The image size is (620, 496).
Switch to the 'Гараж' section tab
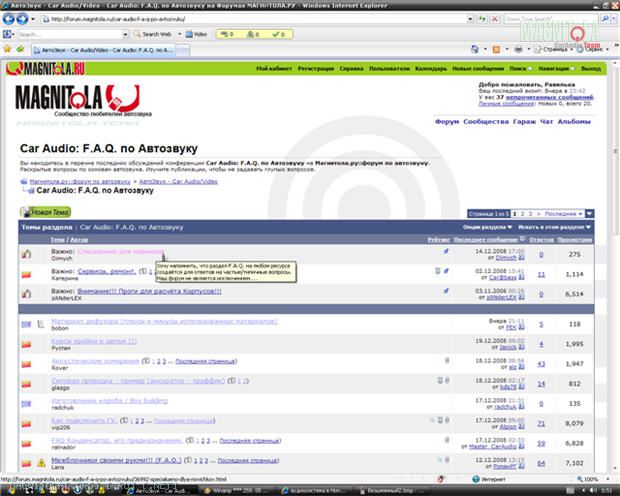pyautogui.click(x=524, y=122)
